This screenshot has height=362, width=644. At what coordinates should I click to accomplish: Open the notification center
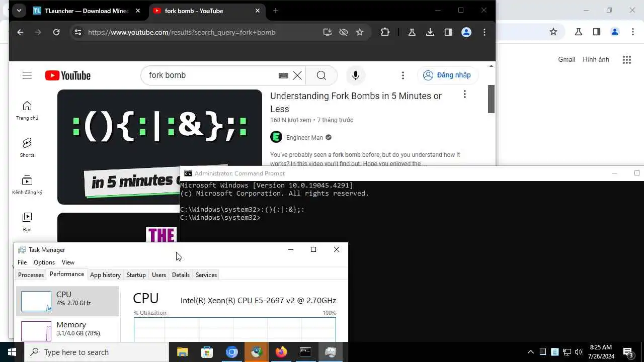[x=628, y=352]
